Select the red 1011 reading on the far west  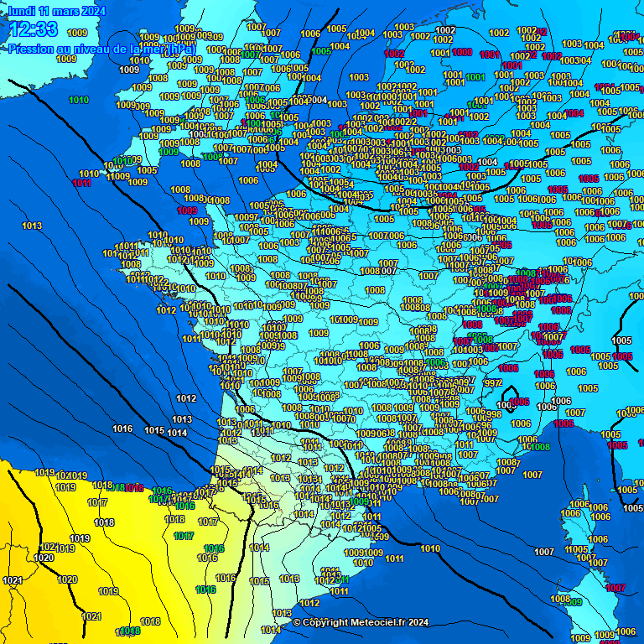82,183
